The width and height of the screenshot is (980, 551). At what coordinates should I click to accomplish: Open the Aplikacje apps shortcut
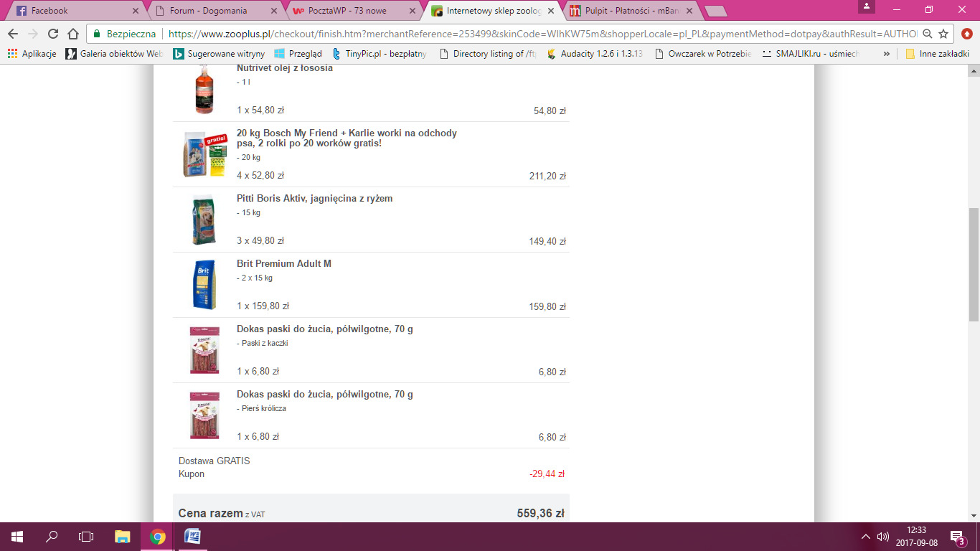coord(32,54)
